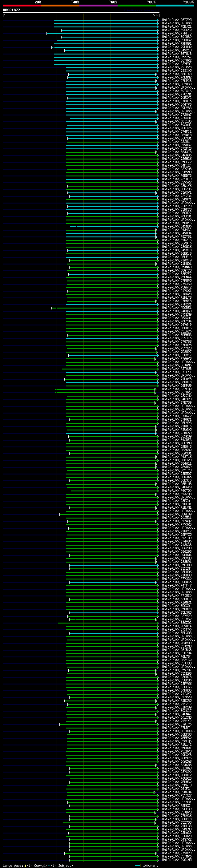197x868 pixels.
Task: Select hit UniRef100_B7B7G9
Action: click(176, 403)
